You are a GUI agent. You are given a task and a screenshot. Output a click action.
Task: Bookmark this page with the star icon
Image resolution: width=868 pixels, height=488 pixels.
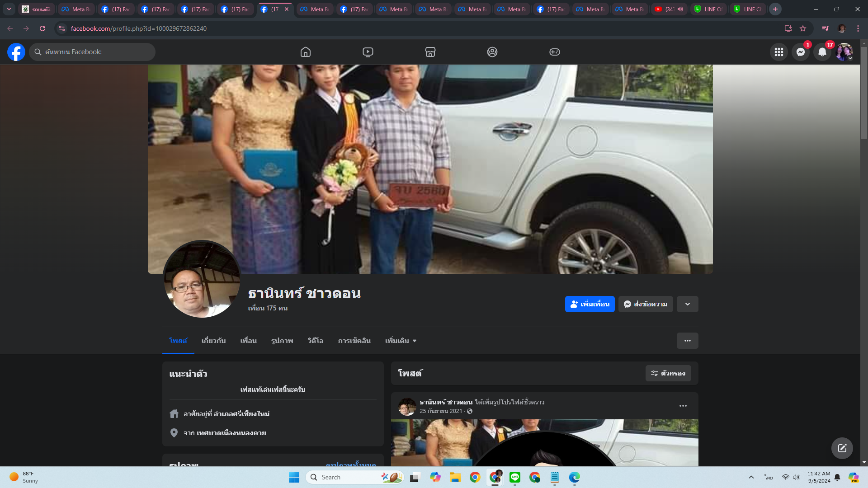(803, 28)
